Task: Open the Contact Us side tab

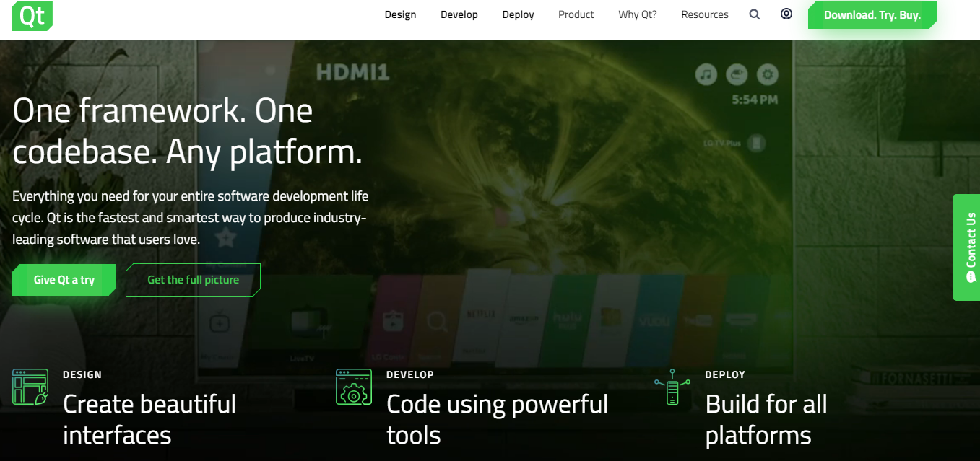Action: [966, 247]
